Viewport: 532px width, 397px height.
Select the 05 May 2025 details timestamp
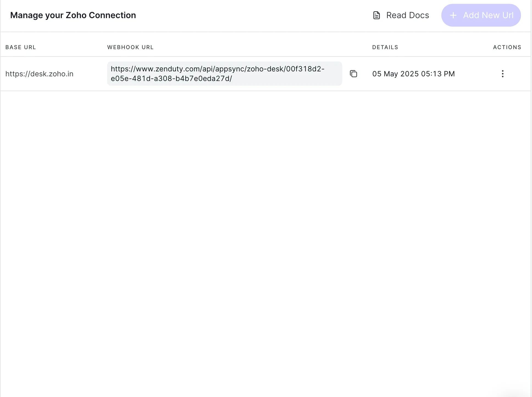[x=413, y=74]
